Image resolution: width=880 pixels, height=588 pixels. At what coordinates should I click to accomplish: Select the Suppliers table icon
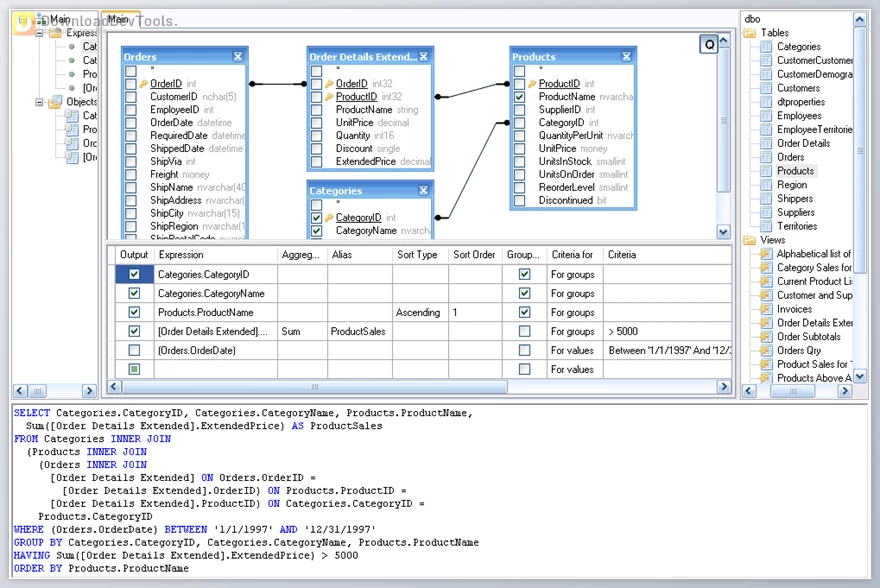pyautogui.click(x=766, y=212)
